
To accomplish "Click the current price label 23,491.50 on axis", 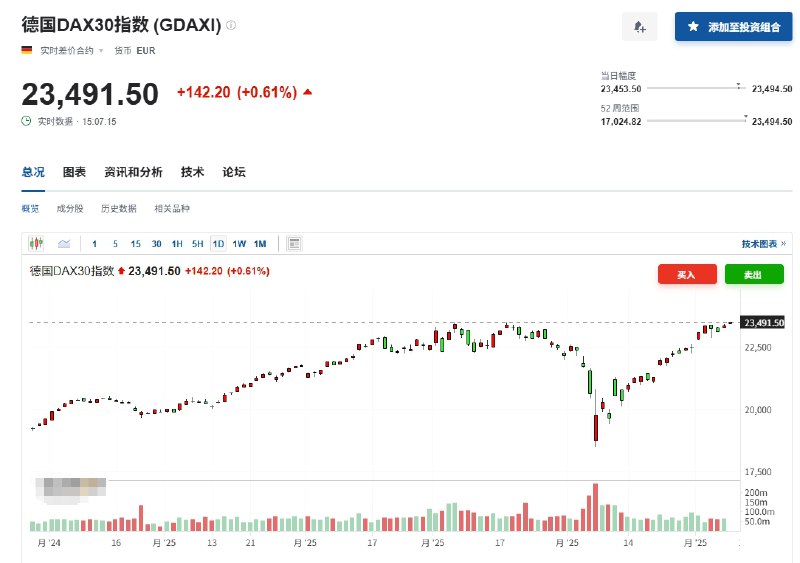I will [763, 323].
